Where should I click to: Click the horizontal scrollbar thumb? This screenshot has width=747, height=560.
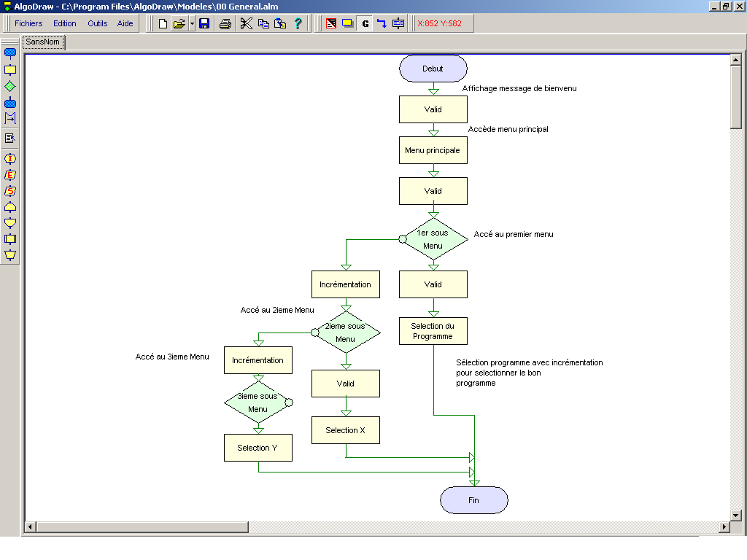tap(142, 526)
